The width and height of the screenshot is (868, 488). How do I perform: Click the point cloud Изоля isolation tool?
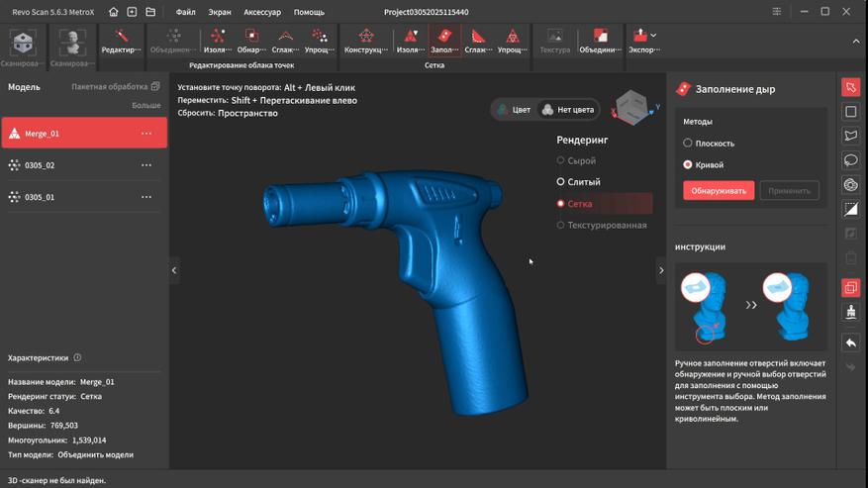(218, 42)
